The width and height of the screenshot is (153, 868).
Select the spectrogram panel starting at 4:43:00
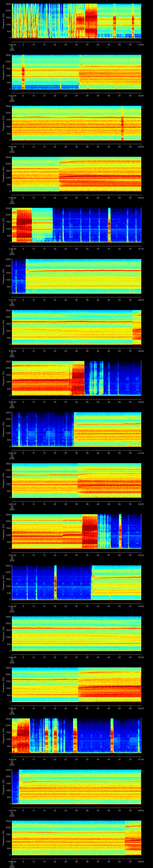[77, 72]
